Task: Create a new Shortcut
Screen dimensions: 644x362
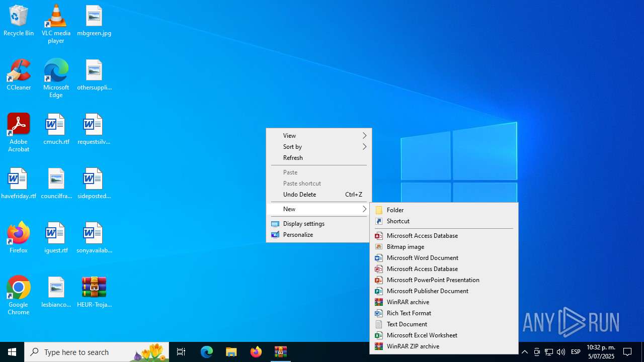Action: point(444,221)
